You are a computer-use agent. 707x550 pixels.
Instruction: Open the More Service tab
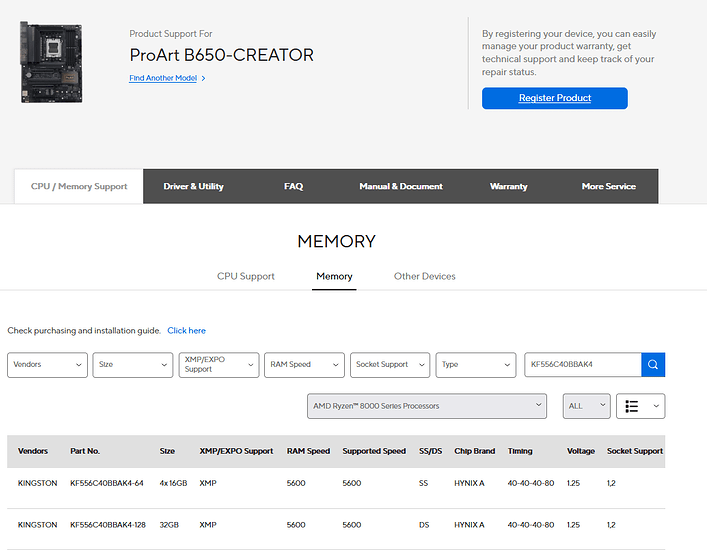[608, 187]
